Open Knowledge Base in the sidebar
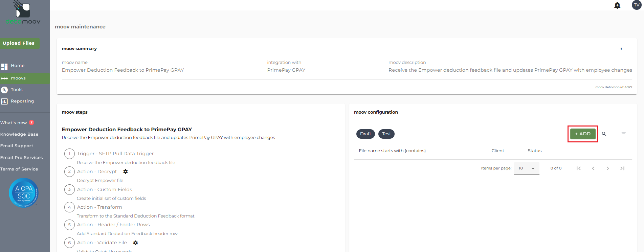The width and height of the screenshot is (644, 252). coord(19,134)
